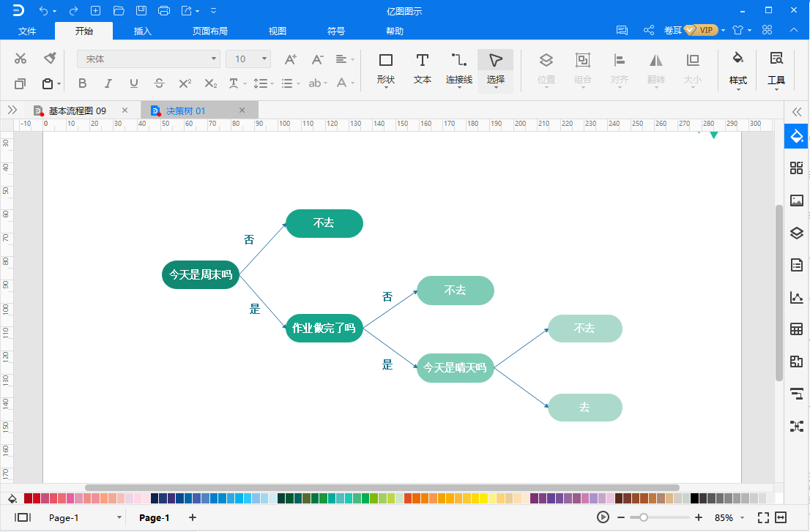Click the 今天是周末吗 root node
The image size is (810, 532).
[201, 275]
